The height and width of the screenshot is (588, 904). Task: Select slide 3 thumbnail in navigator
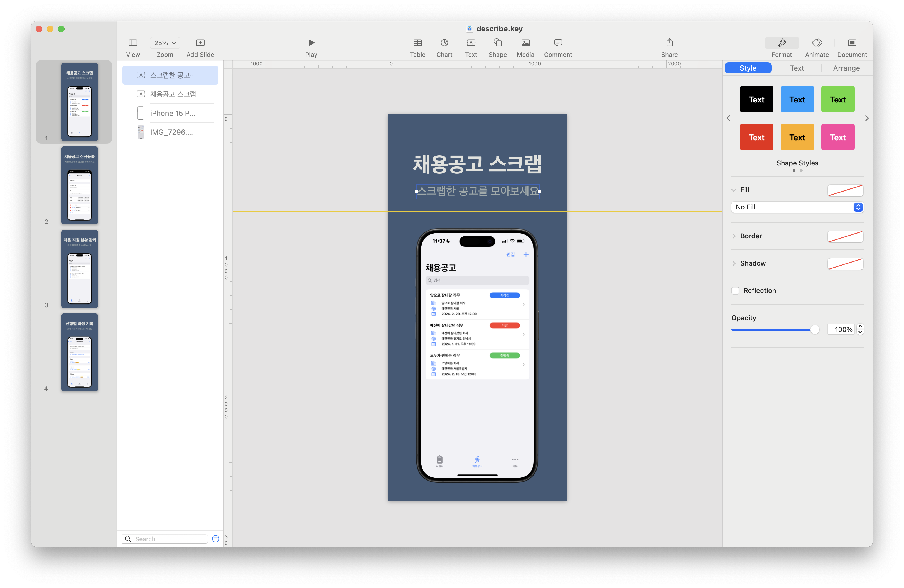79,269
